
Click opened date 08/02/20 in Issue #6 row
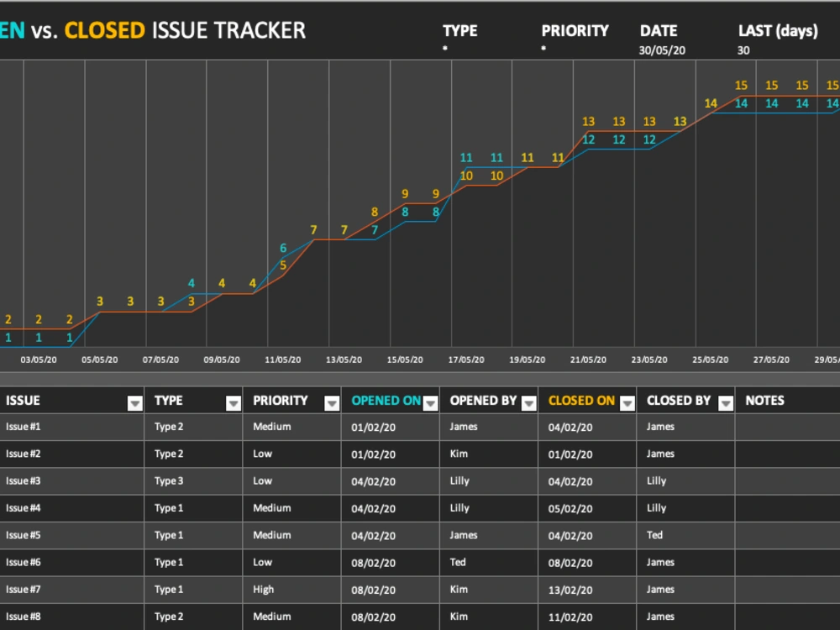(374, 563)
